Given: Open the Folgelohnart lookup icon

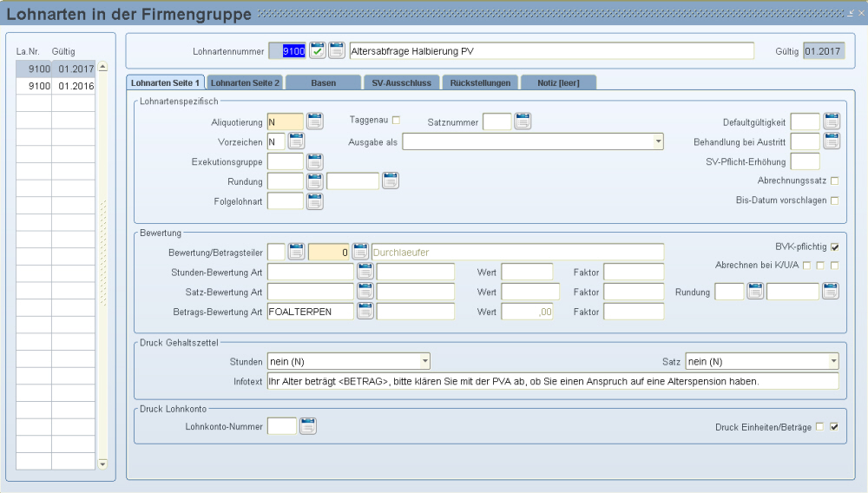Looking at the screenshot, I should [315, 201].
